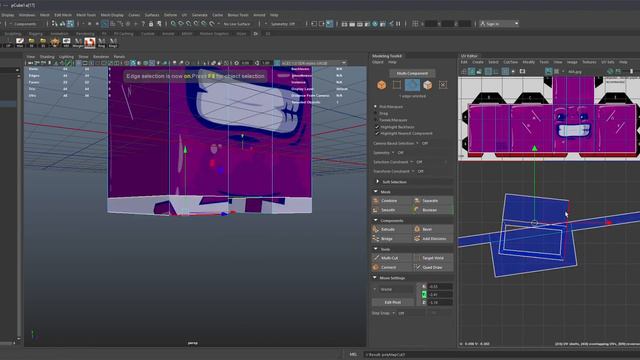Click UV Editor dim image slider

[631, 71]
